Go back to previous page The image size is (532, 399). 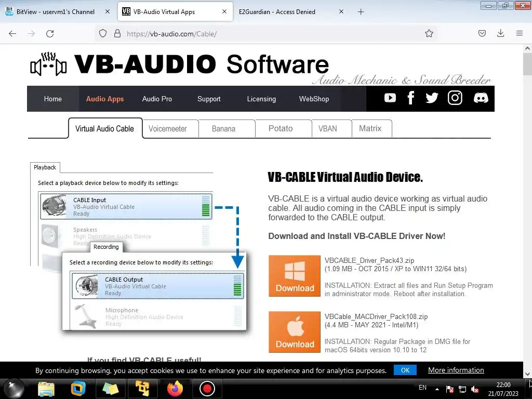click(12, 34)
